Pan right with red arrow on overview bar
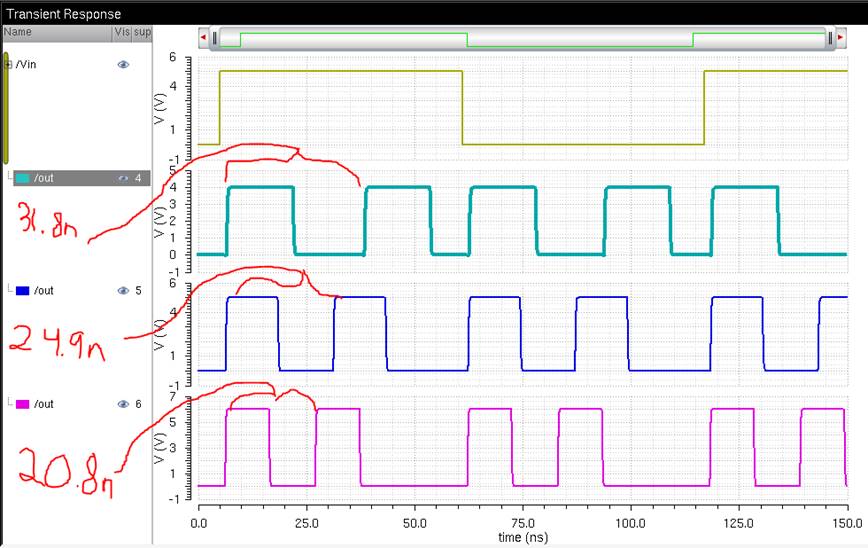The width and height of the screenshot is (868, 548). [x=840, y=38]
